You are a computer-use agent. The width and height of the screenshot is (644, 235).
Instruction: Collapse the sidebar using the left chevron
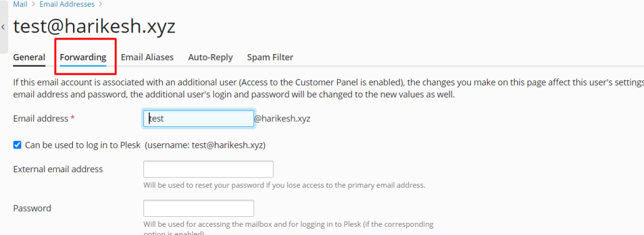click(x=3, y=27)
